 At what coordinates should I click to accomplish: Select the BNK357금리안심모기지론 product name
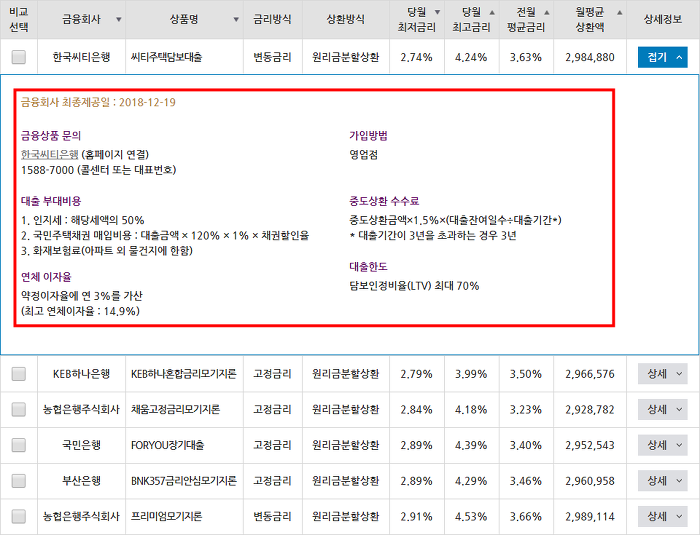183,481
